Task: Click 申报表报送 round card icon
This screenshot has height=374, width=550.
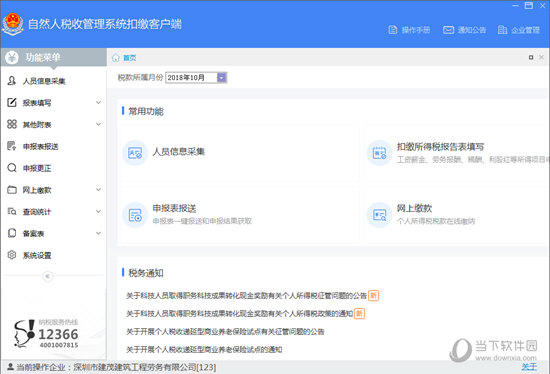Action: pos(135,215)
